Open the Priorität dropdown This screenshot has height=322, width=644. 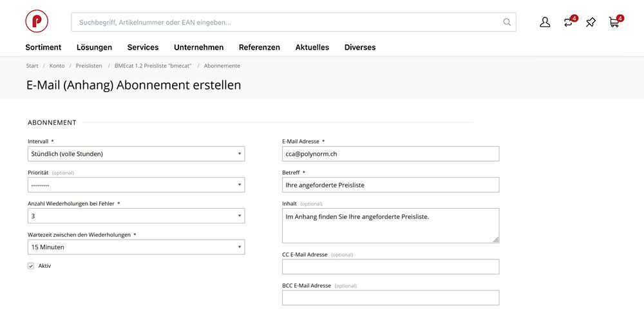pyautogui.click(x=136, y=185)
